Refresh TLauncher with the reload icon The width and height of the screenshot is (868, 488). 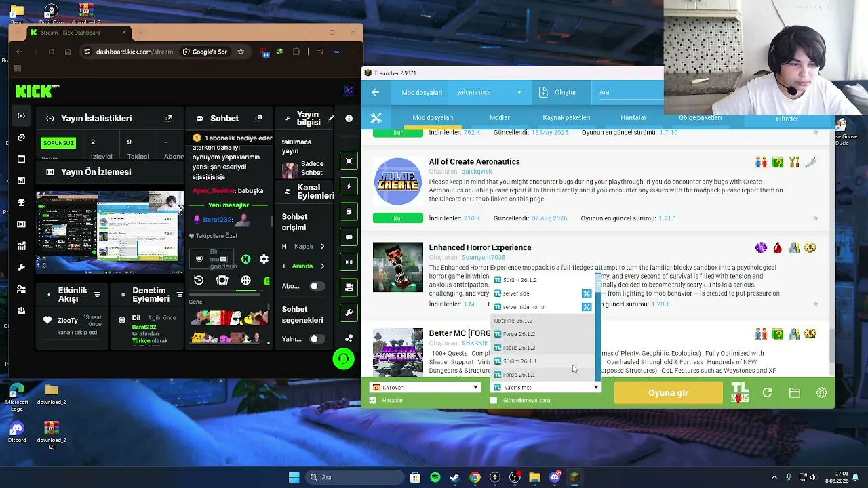(767, 392)
